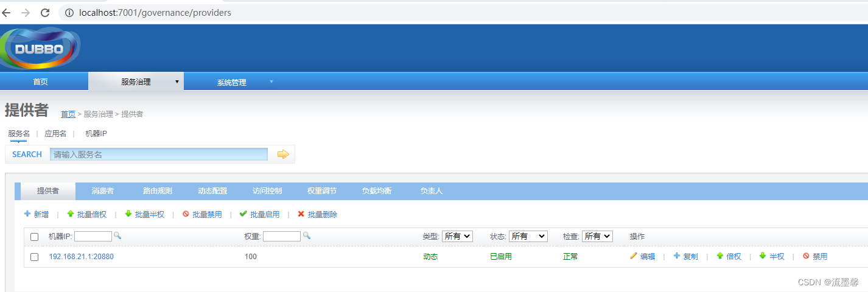Click the row's 倍权 link
The width and height of the screenshot is (868, 292).
[x=734, y=257]
